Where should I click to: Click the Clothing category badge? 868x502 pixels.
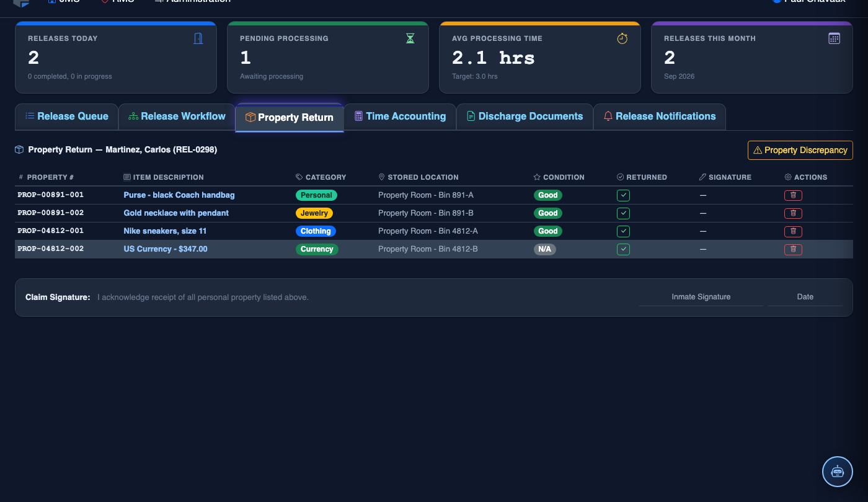click(316, 231)
